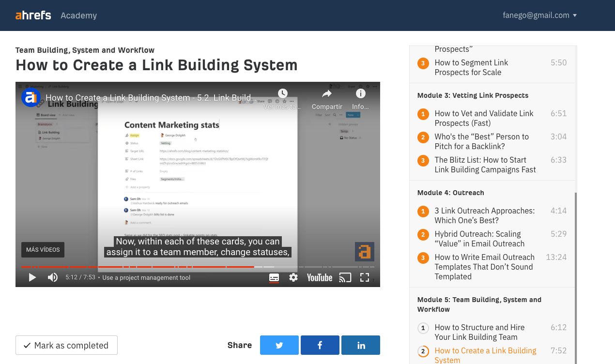Screen dimensions: 615x364
Task: Click the Ahrefs logo in the header
Action: [x=33, y=15]
